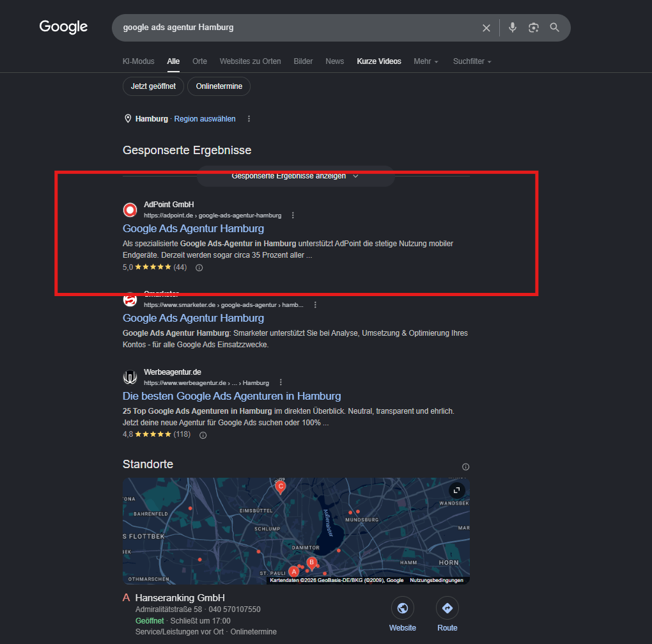Viewport: 652px width, 644px height.
Task: Click the www.smarketer.de URL breadcrumb
Action: click(x=224, y=305)
